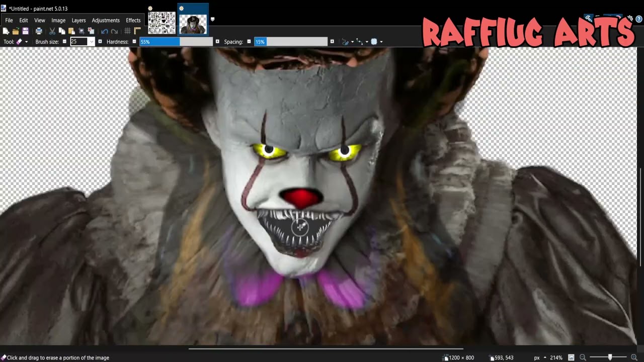The image size is (644, 362).
Task: Click the fit-to-window zoom icon
Action: pos(571,357)
